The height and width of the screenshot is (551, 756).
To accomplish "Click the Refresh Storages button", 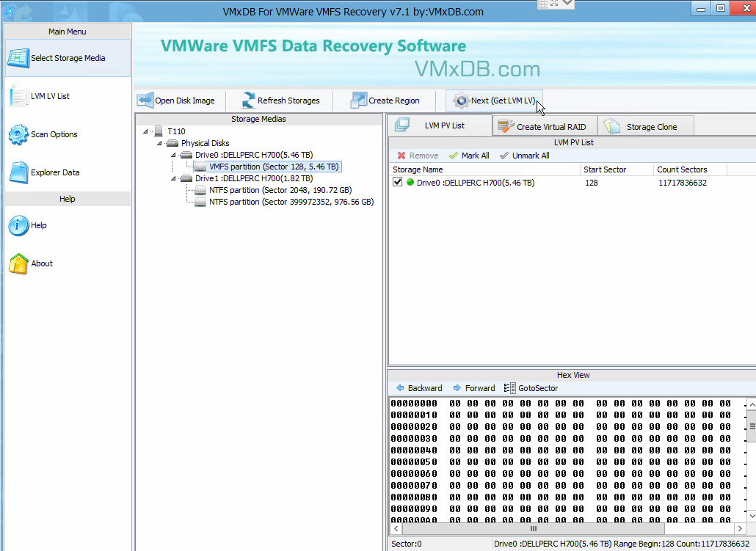I will tap(280, 101).
